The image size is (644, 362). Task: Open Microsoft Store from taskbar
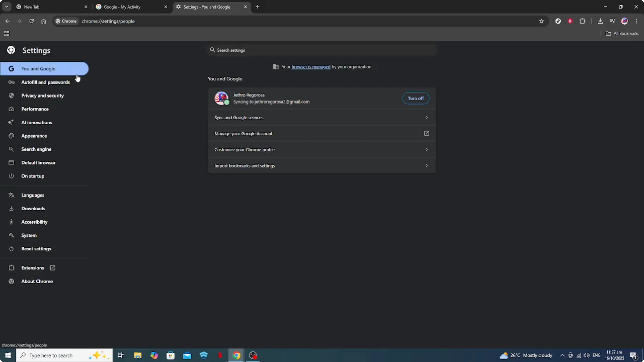pos(170,355)
